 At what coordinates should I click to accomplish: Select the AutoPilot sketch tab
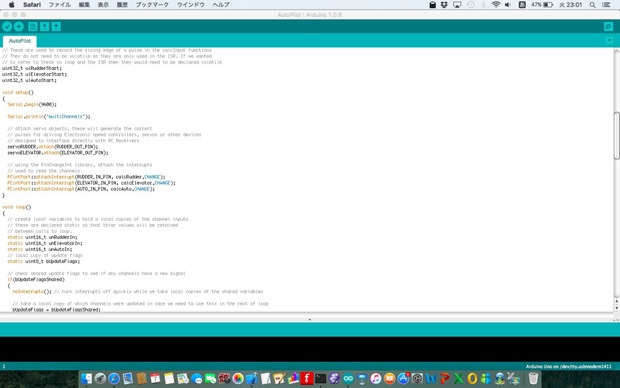pyautogui.click(x=20, y=41)
